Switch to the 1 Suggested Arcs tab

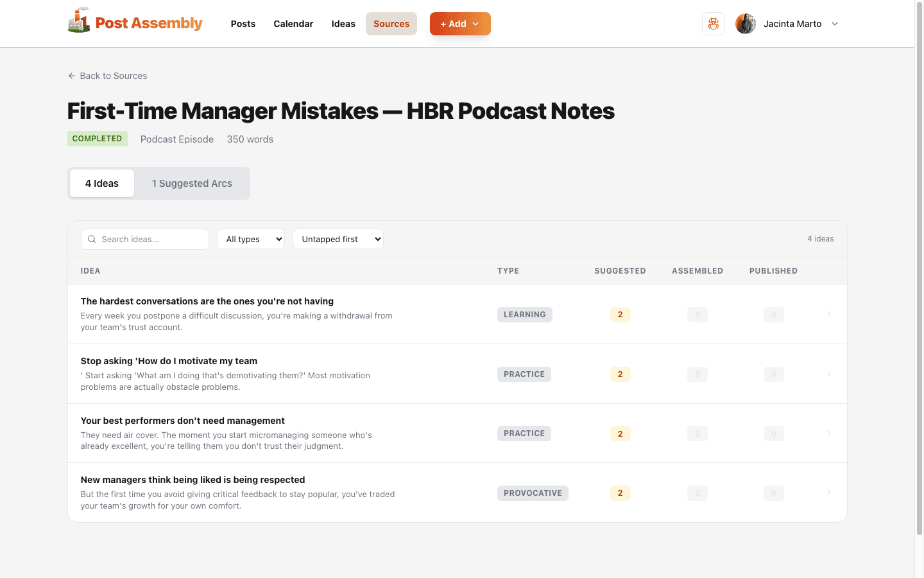coord(192,184)
